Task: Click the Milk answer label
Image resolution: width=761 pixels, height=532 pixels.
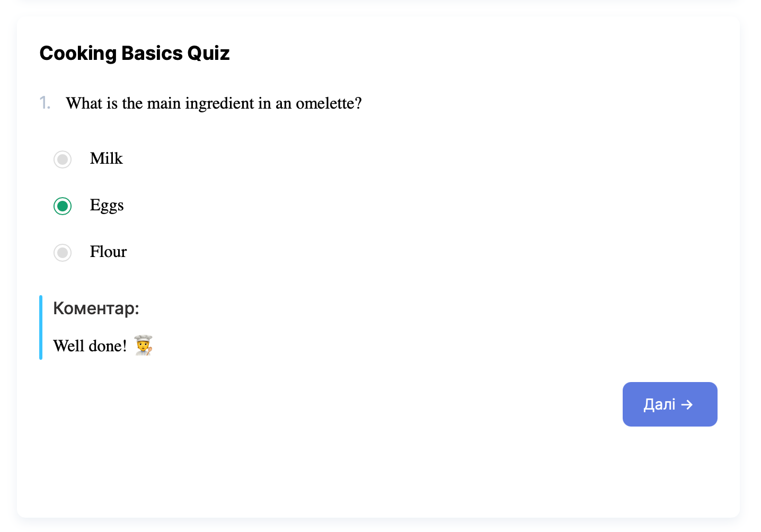Action: pos(106,158)
